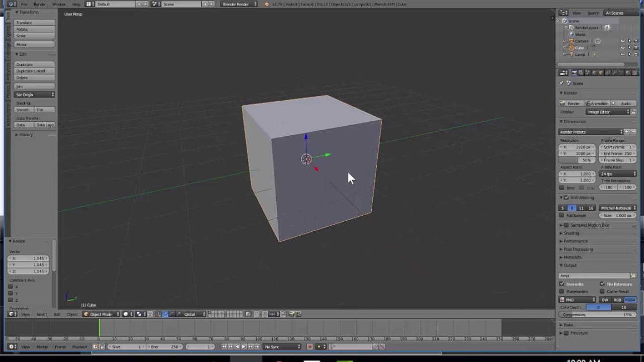Click the Animation render button
The image size is (644, 362).
pos(598,103)
